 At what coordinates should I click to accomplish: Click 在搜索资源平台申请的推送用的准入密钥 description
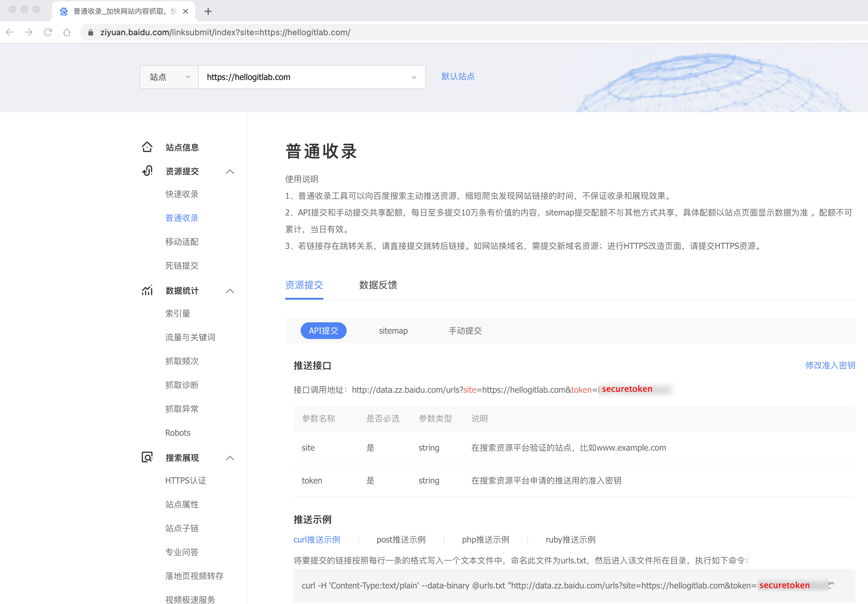[546, 480]
